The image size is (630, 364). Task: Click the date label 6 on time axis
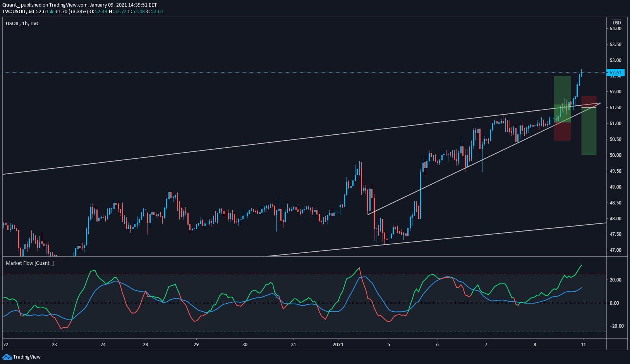[438, 345]
